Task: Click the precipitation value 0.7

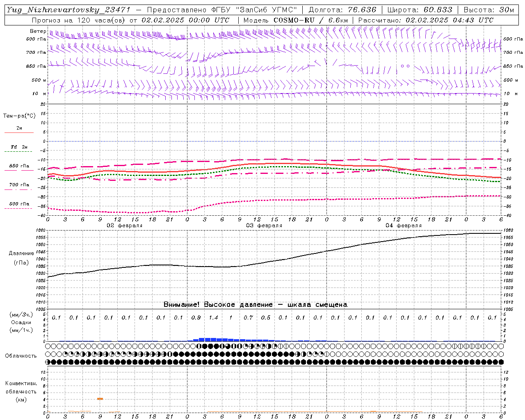Action: 248,318
